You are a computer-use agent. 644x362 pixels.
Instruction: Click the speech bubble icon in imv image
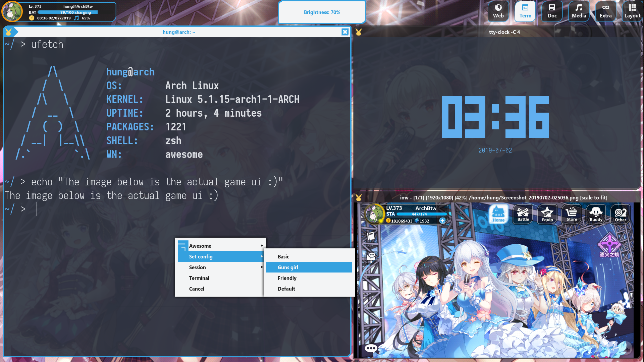coord(371,348)
